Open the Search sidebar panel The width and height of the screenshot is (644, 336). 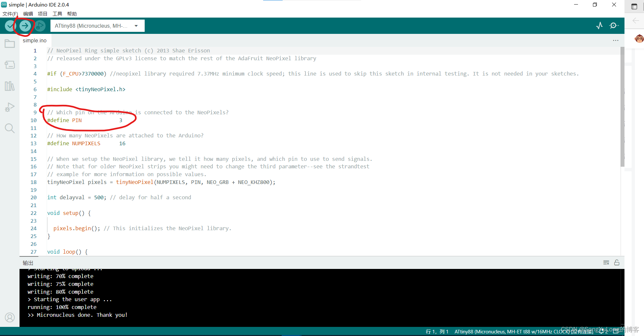tap(10, 128)
